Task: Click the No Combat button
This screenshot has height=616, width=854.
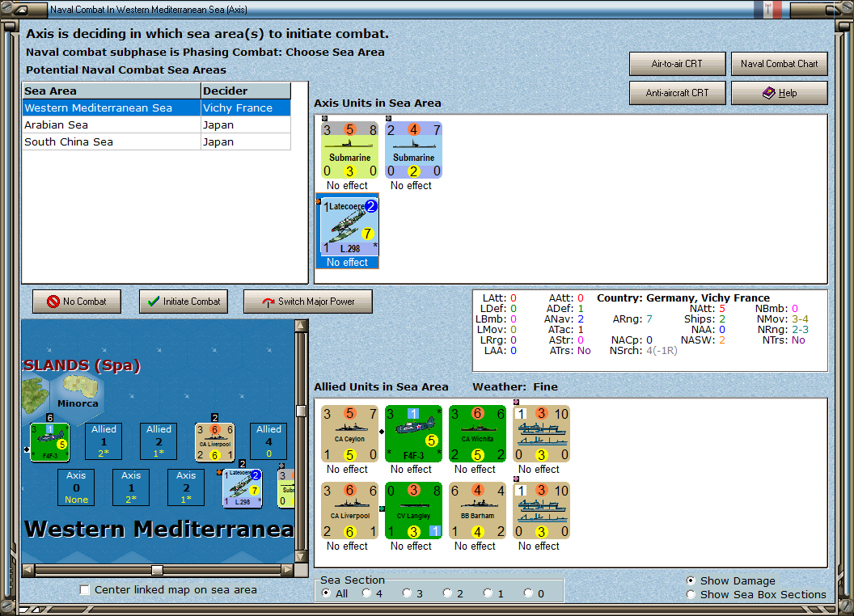Action: coord(77,302)
